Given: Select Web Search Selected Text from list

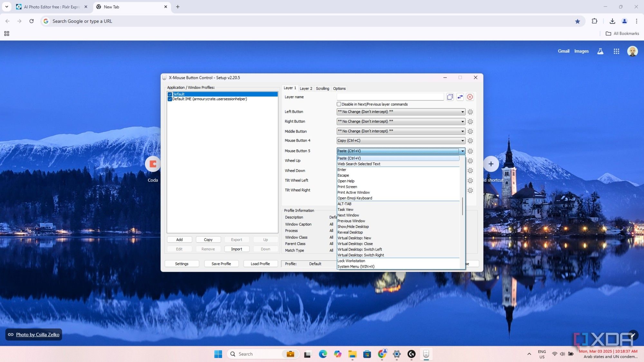Looking at the screenshot, I should 398,164.
